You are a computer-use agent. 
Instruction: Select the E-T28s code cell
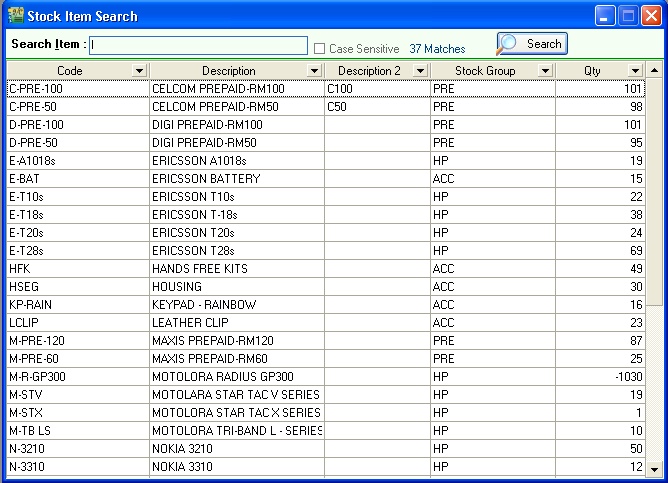(x=78, y=250)
